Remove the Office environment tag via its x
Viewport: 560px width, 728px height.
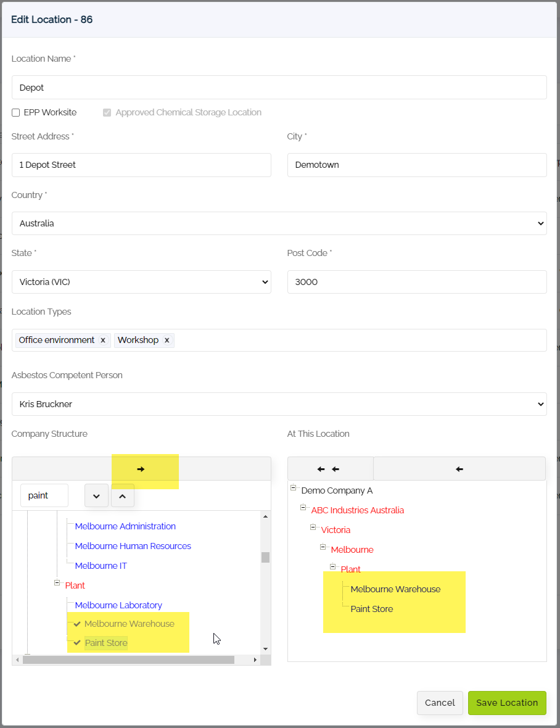pyautogui.click(x=102, y=340)
